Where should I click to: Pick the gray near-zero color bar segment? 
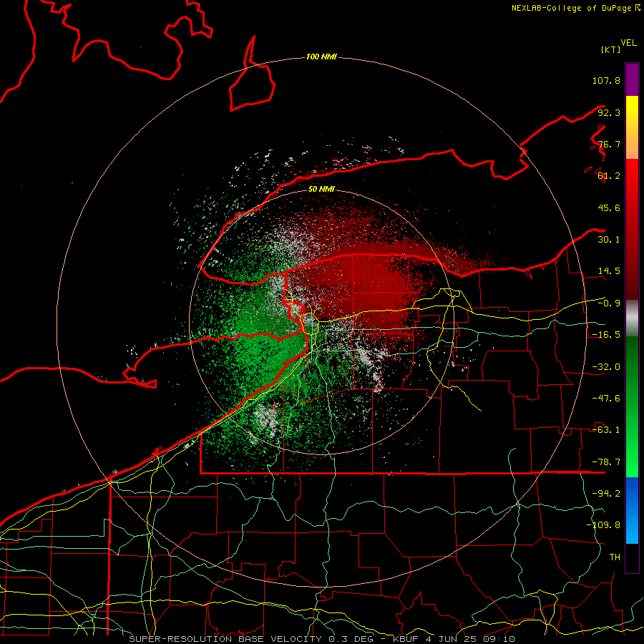click(632, 318)
